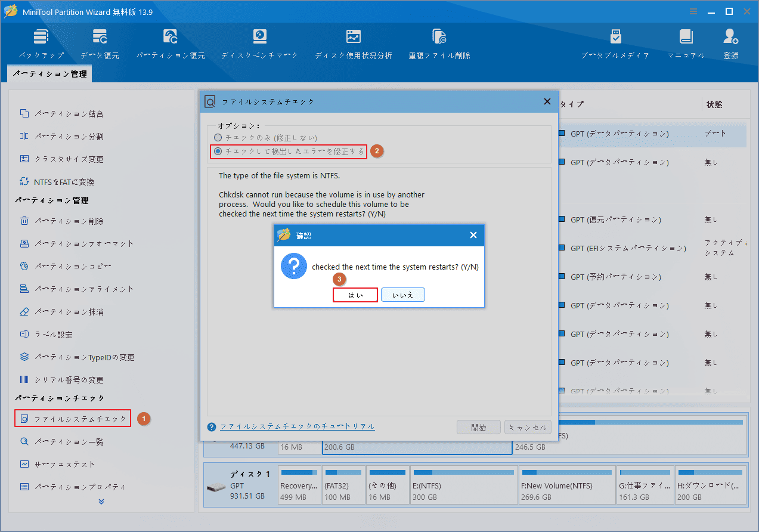Select パーティション削除 in the sidebar
Image resolution: width=759 pixels, height=532 pixels.
tap(62, 221)
